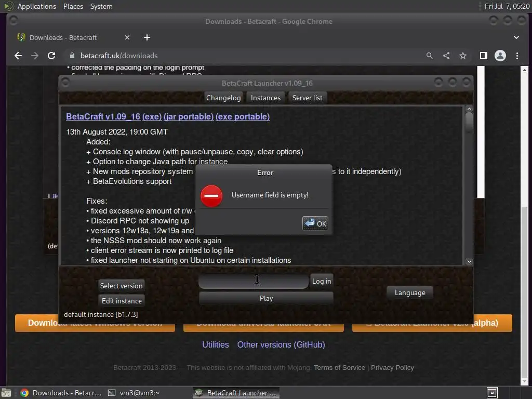View site info lock icon

point(72,56)
